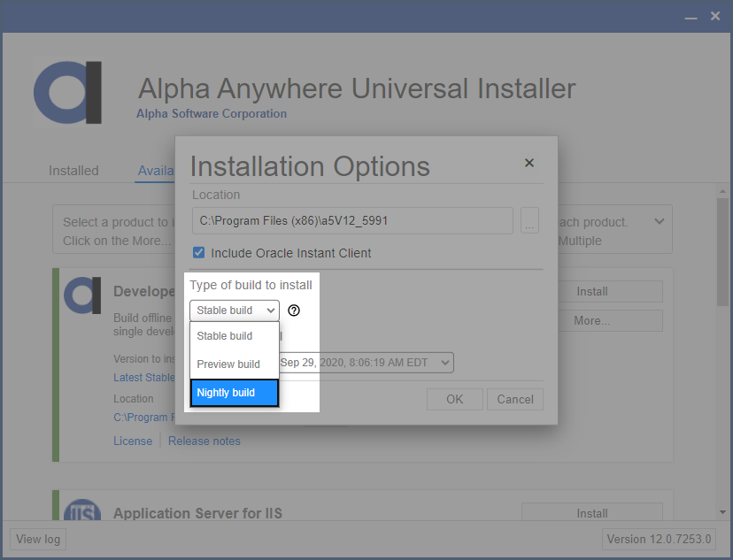This screenshot has width=733, height=560.
Task: Open the Sep 29, 2020 build date dropdown
Action: coord(366,363)
